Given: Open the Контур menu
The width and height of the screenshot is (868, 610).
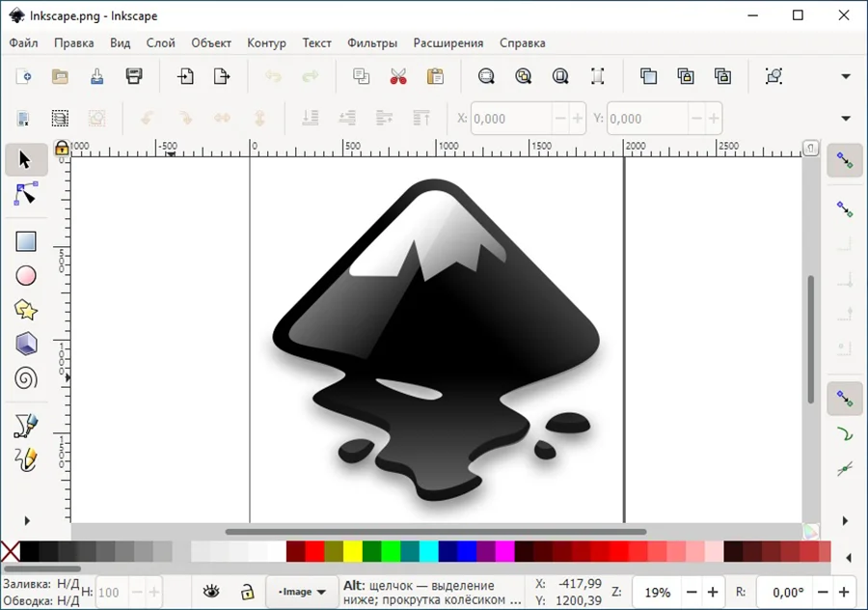Looking at the screenshot, I should 266,42.
